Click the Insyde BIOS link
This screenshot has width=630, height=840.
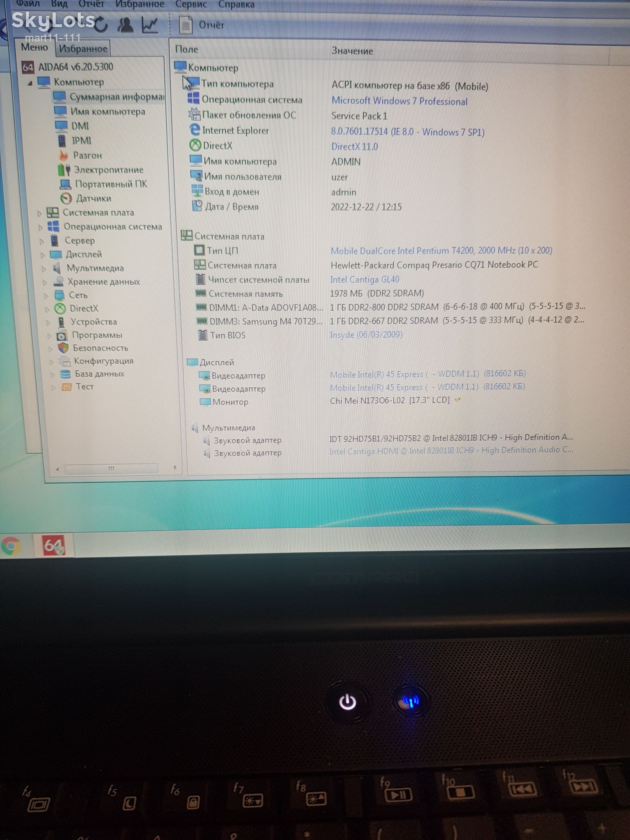point(366,335)
